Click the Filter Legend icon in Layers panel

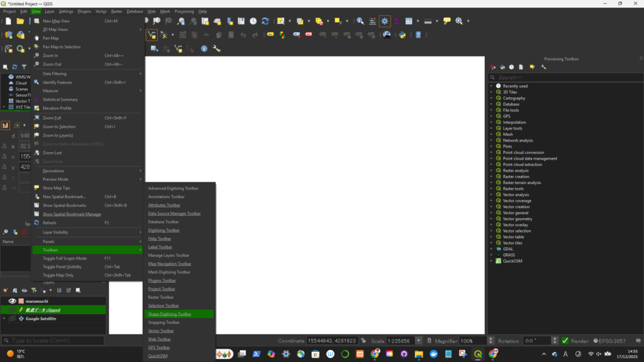click(35, 290)
